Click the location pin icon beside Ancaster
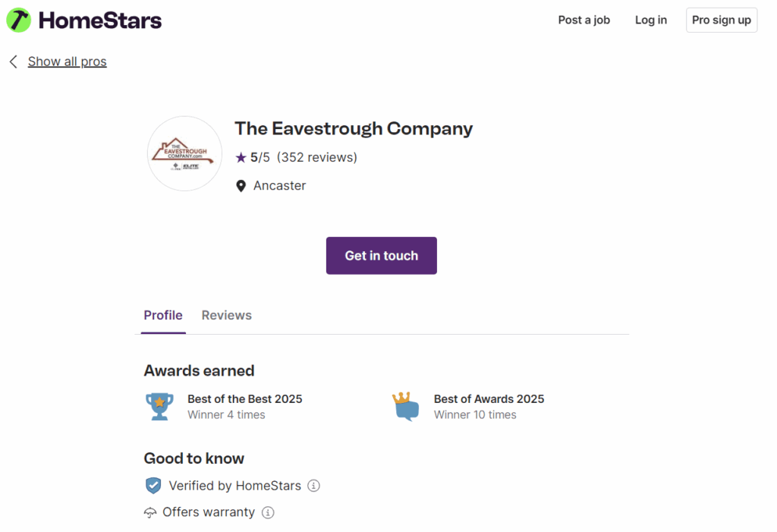777x532 pixels. (241, 185)
